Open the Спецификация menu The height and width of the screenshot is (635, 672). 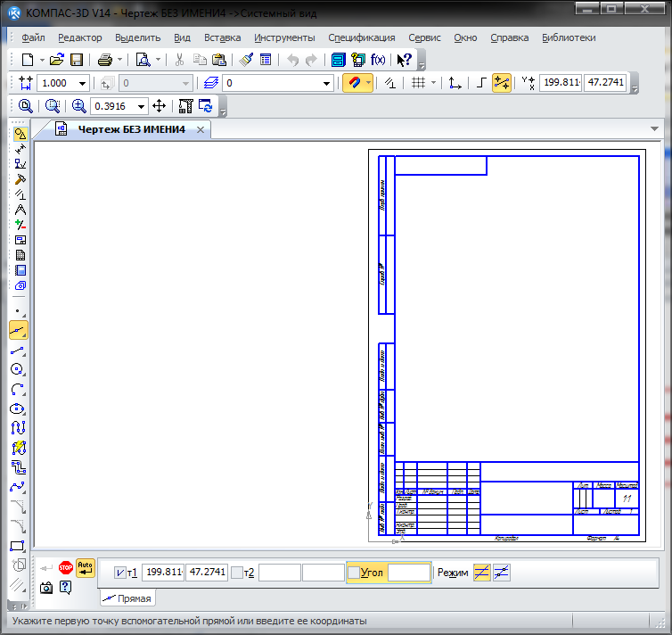(361, 37)
